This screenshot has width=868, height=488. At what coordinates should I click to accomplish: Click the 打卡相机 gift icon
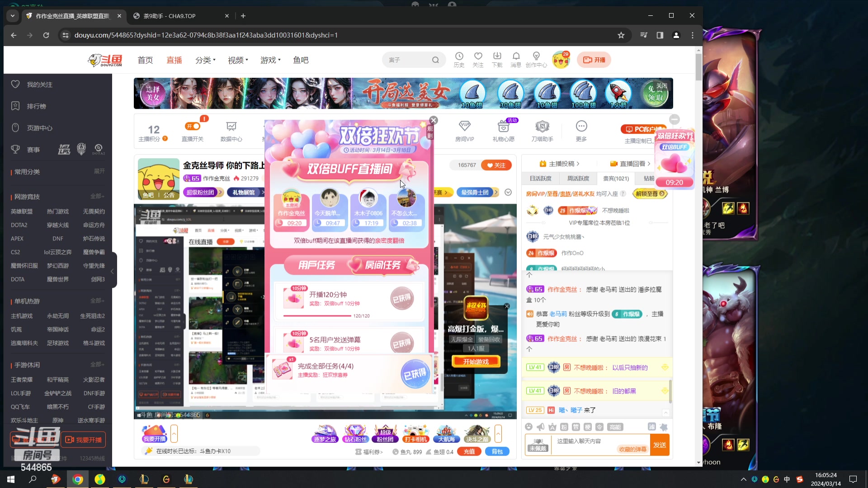click(x=415, y=434)
